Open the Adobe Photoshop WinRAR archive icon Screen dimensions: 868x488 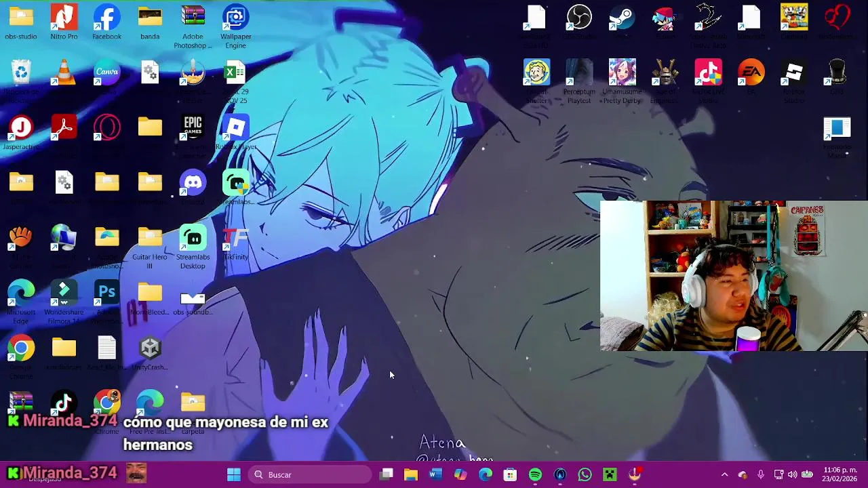tap(193, 18)
